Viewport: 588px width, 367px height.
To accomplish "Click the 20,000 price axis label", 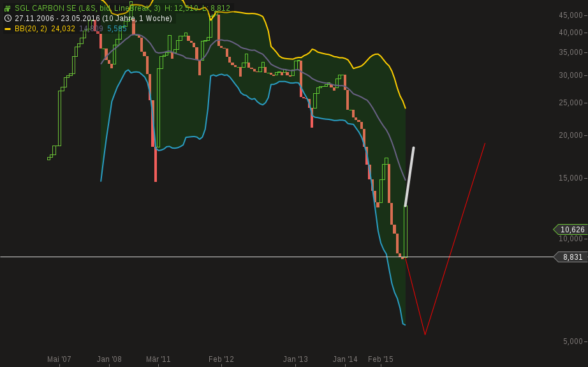I will [x=571, y=135].
